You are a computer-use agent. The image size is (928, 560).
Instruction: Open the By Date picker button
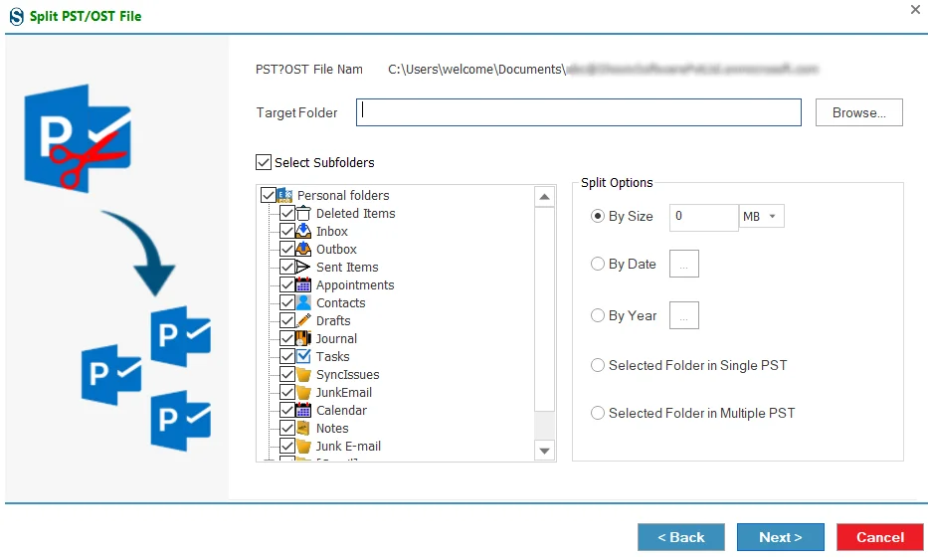684,264
